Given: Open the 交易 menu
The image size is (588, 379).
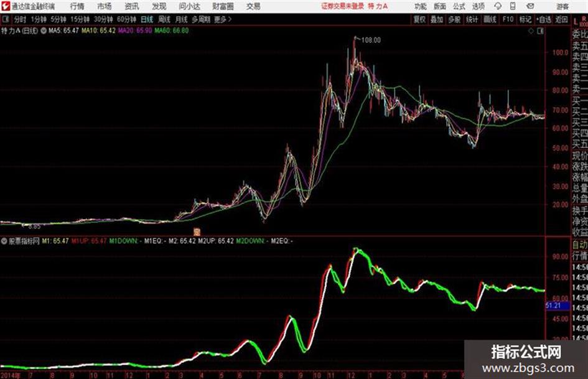Looking at the screenshot, I should point(253,6).
